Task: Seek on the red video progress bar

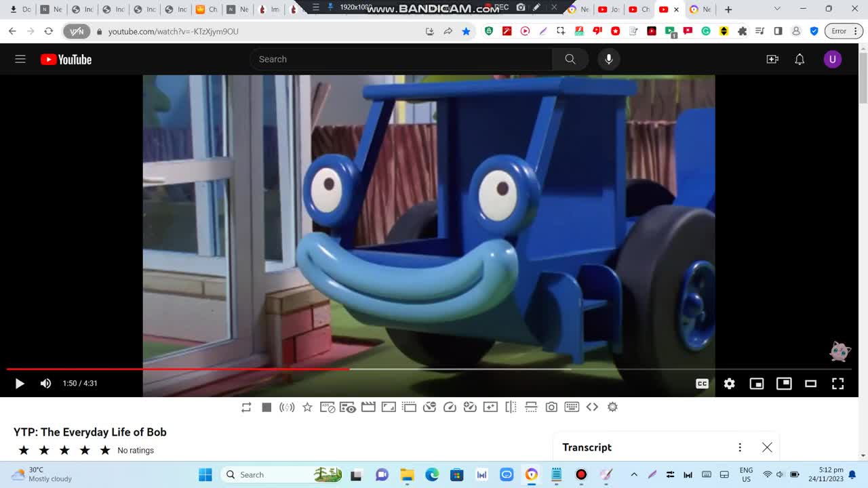Action: tap(178, 369)
